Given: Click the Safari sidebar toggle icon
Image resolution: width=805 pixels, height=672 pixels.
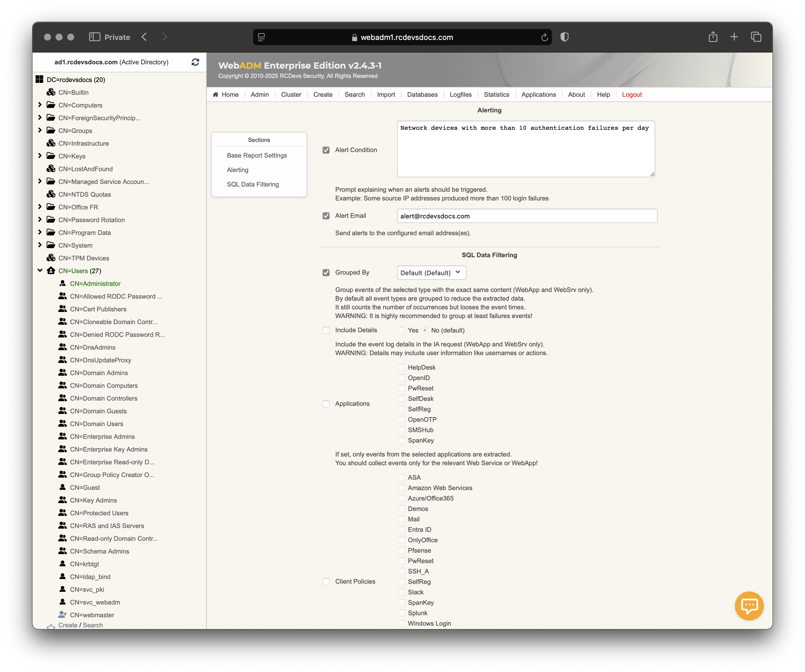Looking at the screenshot, I should pos(94,37).
